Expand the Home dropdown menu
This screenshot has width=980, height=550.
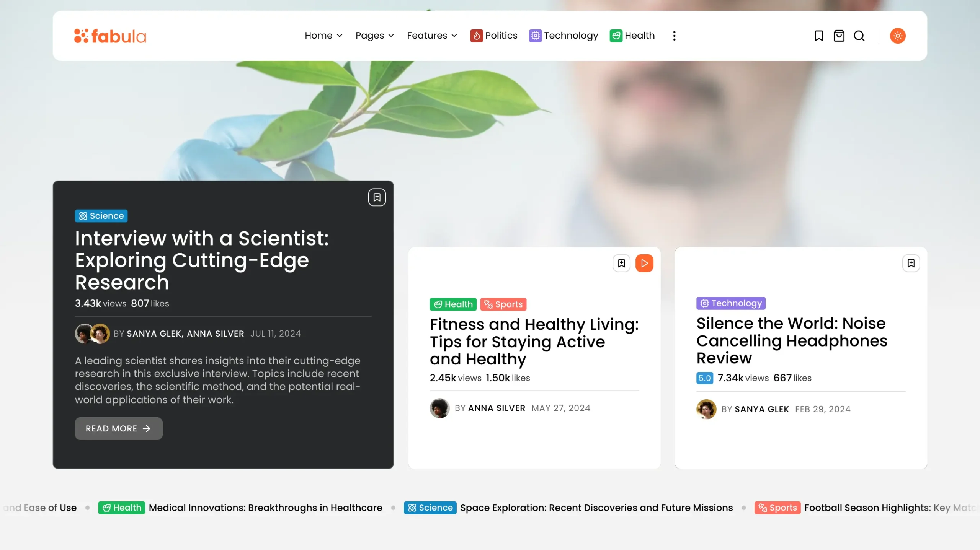[323, 36]
